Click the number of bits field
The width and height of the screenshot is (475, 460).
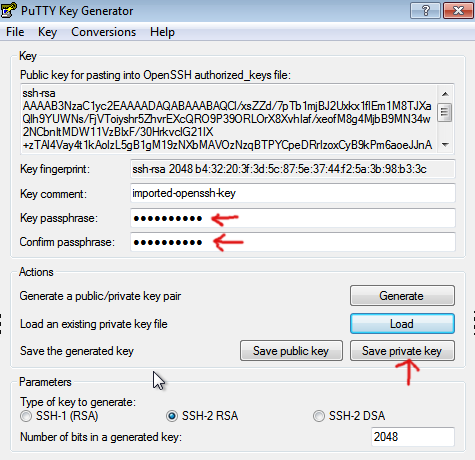413,437
